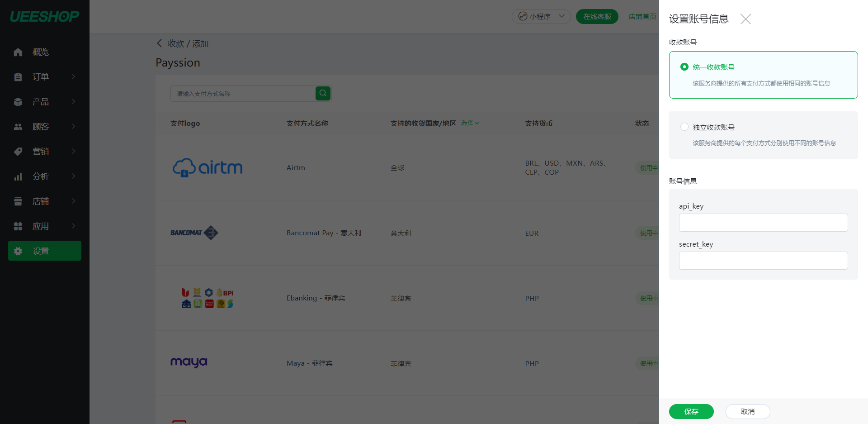Viewport: 868px width, 424px height.
Task: Click the Airtm currencies 'BRL、USD、MXN' cell
Action: (x=566, y=167)
